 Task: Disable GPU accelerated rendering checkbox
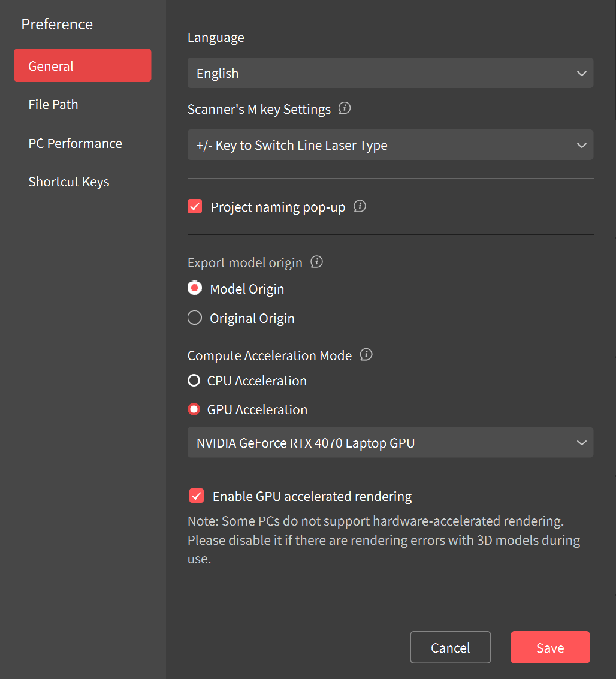(x=196, y=496)
